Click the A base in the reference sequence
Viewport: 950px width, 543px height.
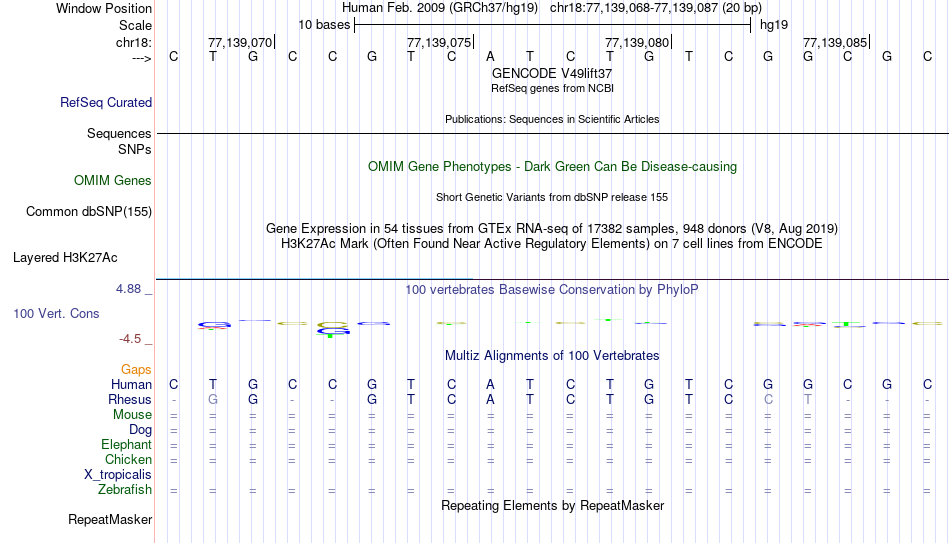pos(490,57)
